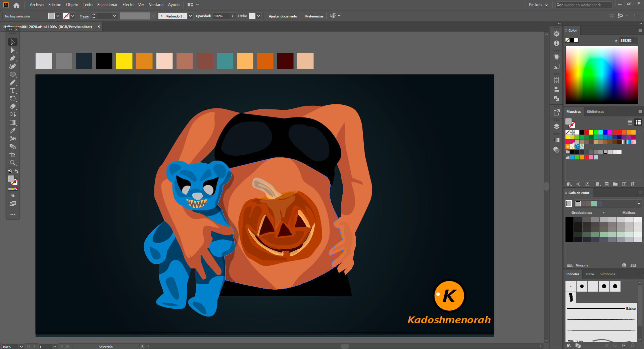The height and width of the screenshot is (349, 644).
Task: Click the underlined Trazo label link
Action: click(x=84, y=16)
